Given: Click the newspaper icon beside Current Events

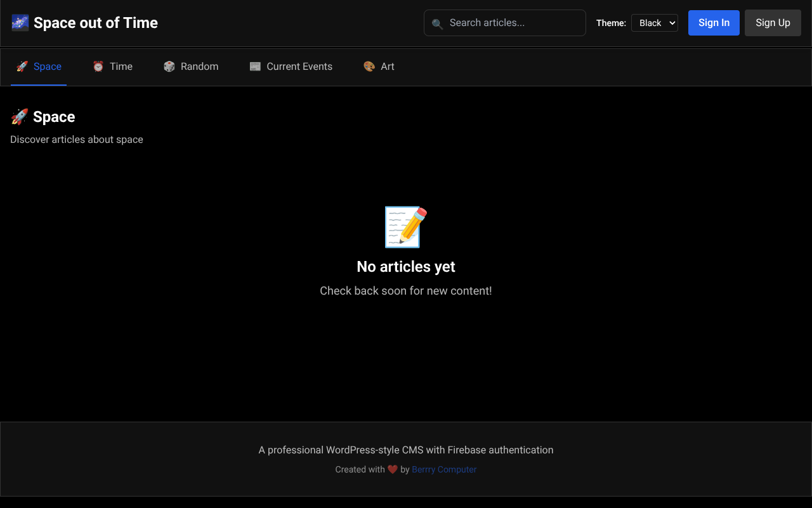Looking at the screenshot, I should point(255,66).
